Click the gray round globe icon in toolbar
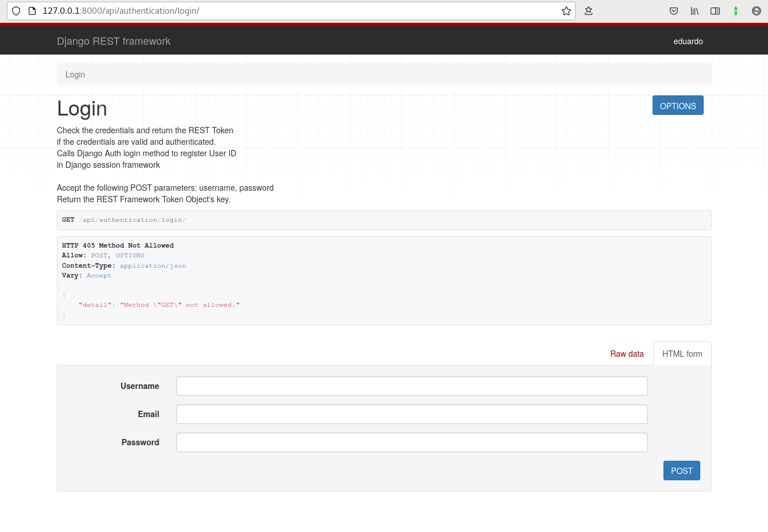Viewport: 768px width, 532px height. [x=757, y=11]
